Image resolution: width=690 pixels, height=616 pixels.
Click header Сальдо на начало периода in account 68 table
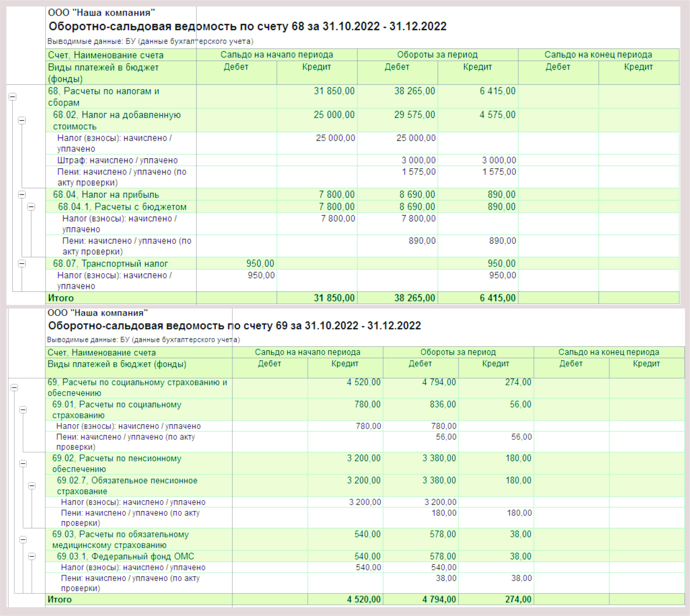(277, 55)
